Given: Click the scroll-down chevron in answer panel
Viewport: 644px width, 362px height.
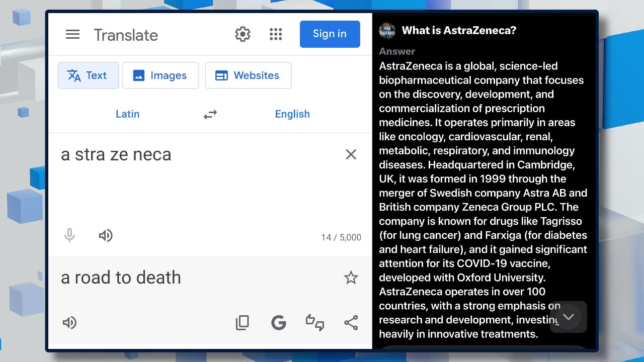Looking at the screenshot, I should 569,317.
